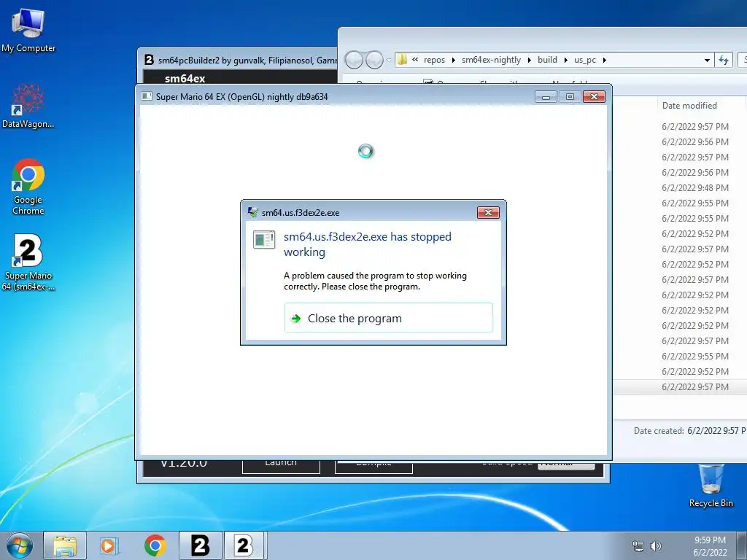Click folder icon in Explorer address bar
This screenshot has height=560, width=747.
[x=403, y=60]
